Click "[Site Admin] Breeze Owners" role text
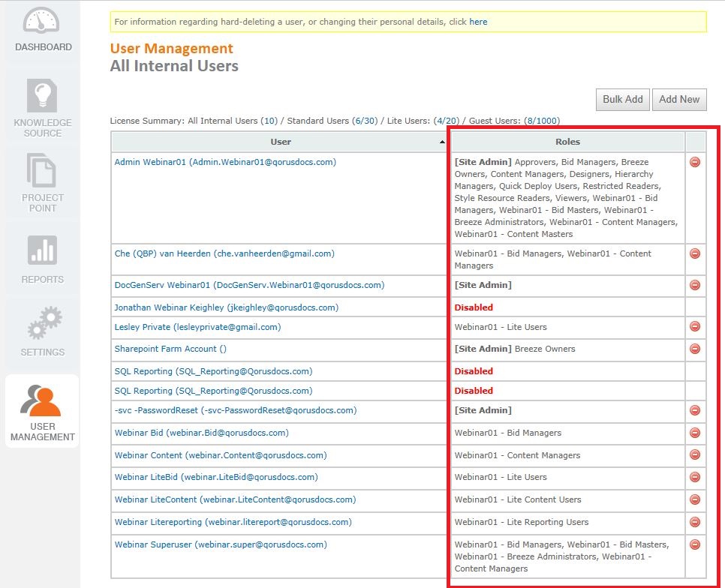This screenshot has width=725, height=588. click(x=515, y=349)
